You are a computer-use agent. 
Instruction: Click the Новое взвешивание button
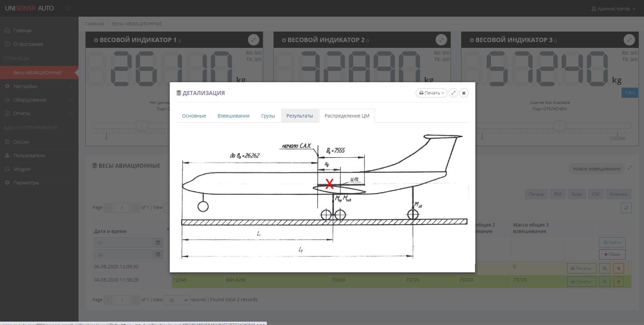point(596,168)
